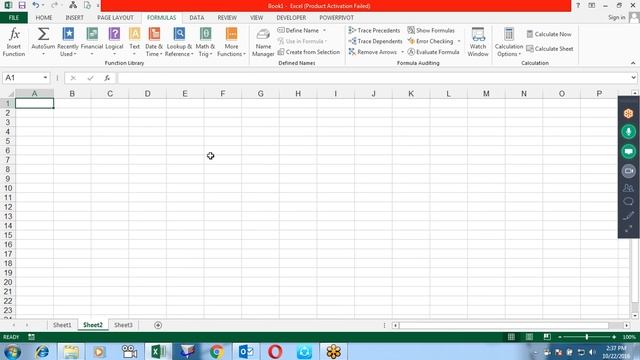Image resolution: width=640 pixels, height=360 pixels.
Task: Select the Sheet1 tab
Action: pyautogui.click(x=62, y=325)
